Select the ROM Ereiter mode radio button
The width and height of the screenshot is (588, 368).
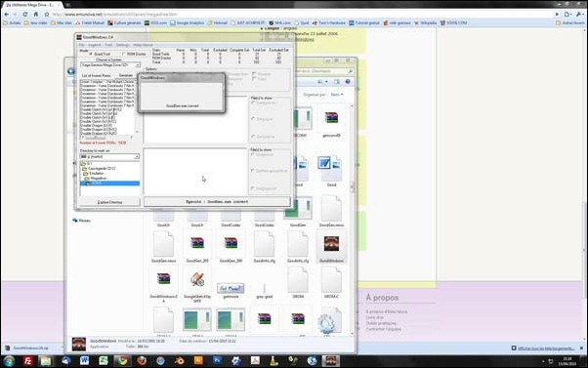[x=124, y=54]
